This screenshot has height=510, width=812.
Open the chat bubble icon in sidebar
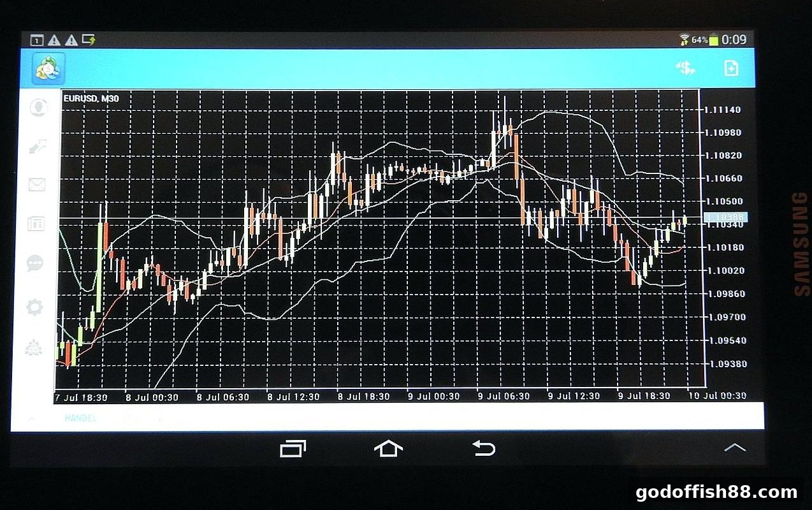[x=35, y=263]
